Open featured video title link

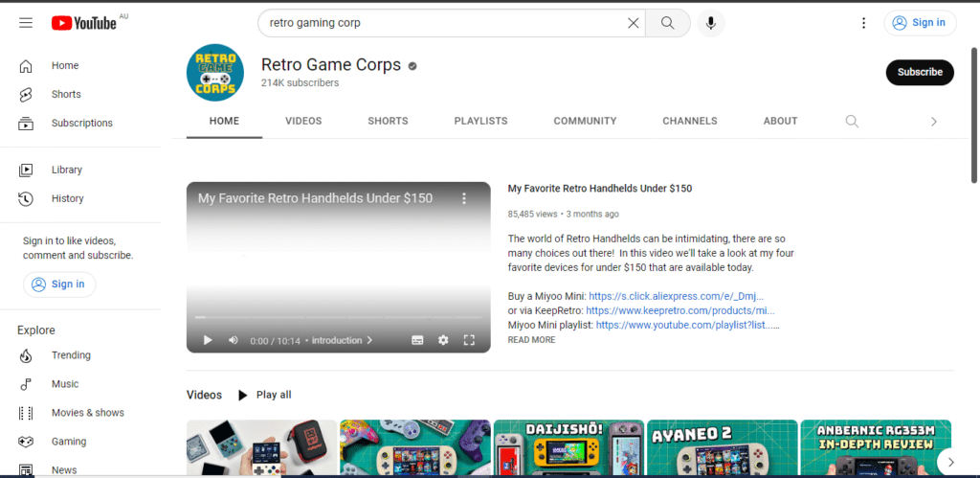pos(600,189)
